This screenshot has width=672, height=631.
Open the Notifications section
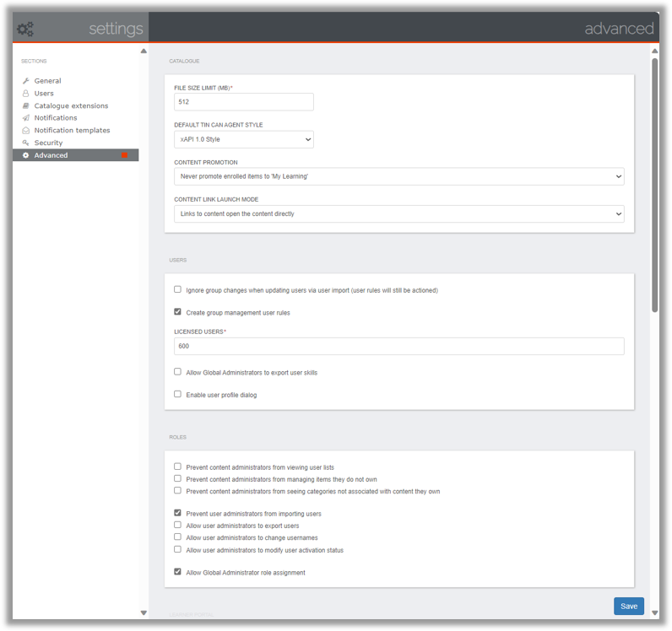point(56,117)
